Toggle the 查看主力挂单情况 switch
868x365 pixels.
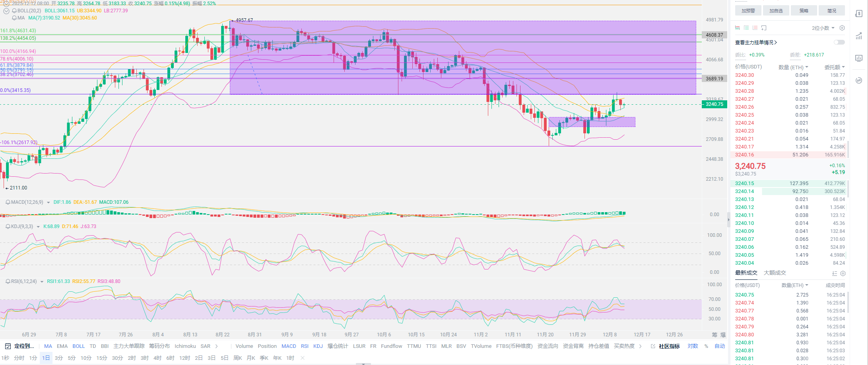tap(839, 42)
